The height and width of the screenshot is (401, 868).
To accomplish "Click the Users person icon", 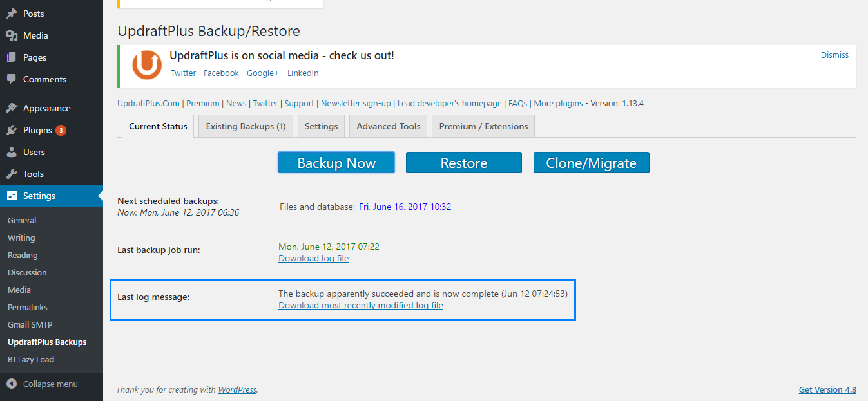I will (12, 152).
